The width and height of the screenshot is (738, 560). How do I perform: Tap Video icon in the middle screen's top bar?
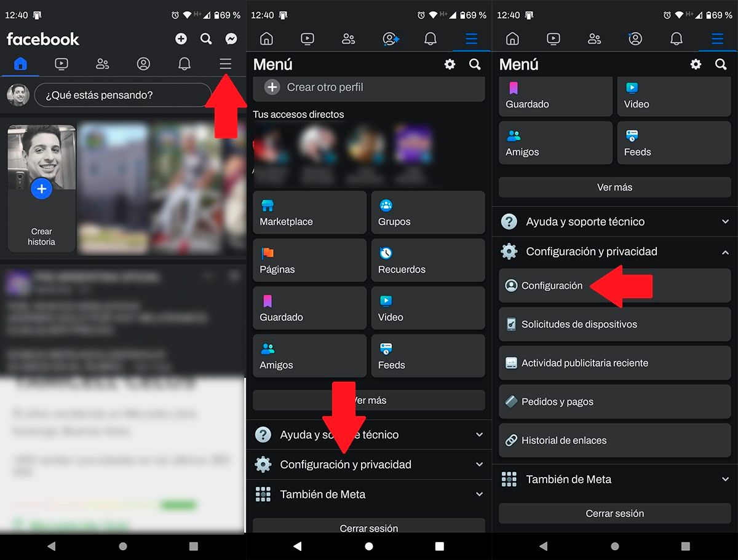[307, 39]
